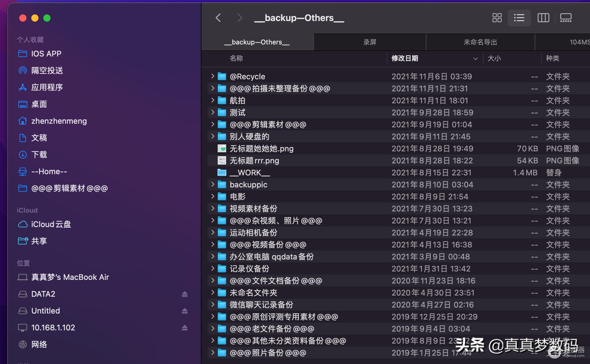Expand the 航拍 folder
The width and height of the screenshot is (590, 364).
213,100
